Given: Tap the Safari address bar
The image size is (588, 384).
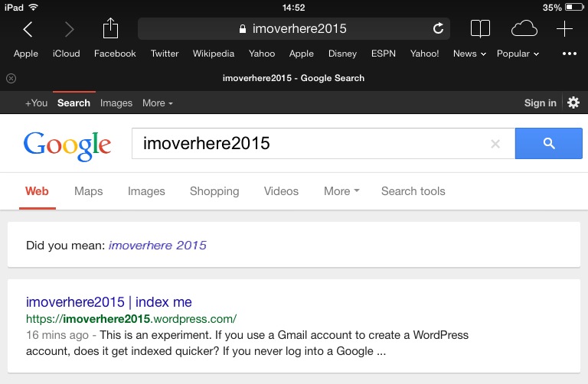Looking at the screenshot, I should [x=293, y=29].
